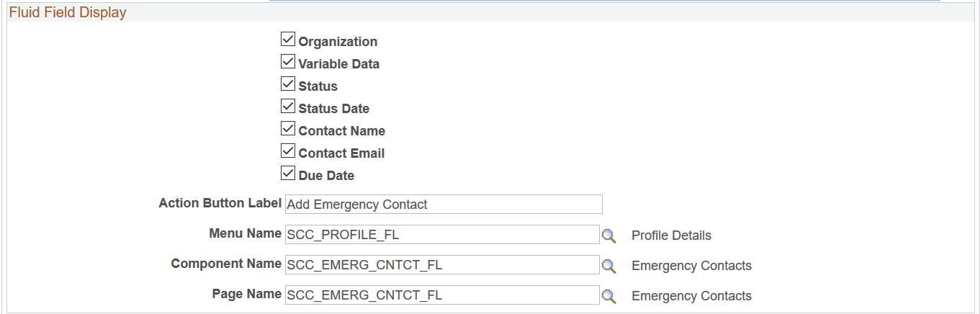Focus the Menu Name input SCC_PROFILE_FL

[442, 235]
